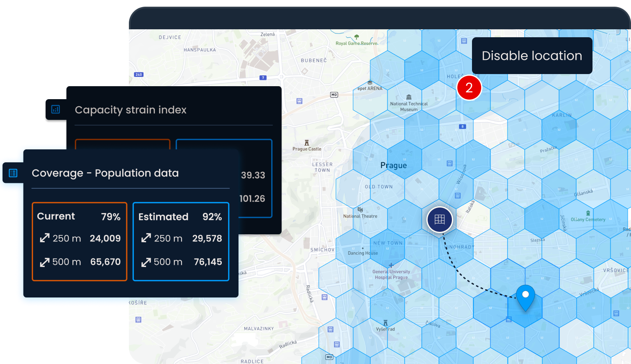Click the SMÍCHOV district label
Screen dimensions: 631x364
[x=322, y=250]
